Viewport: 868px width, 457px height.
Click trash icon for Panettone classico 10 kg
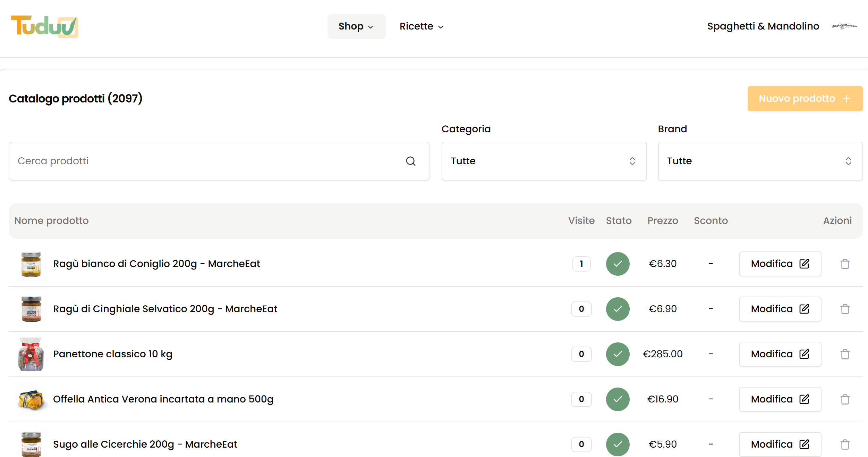point(845,354)
